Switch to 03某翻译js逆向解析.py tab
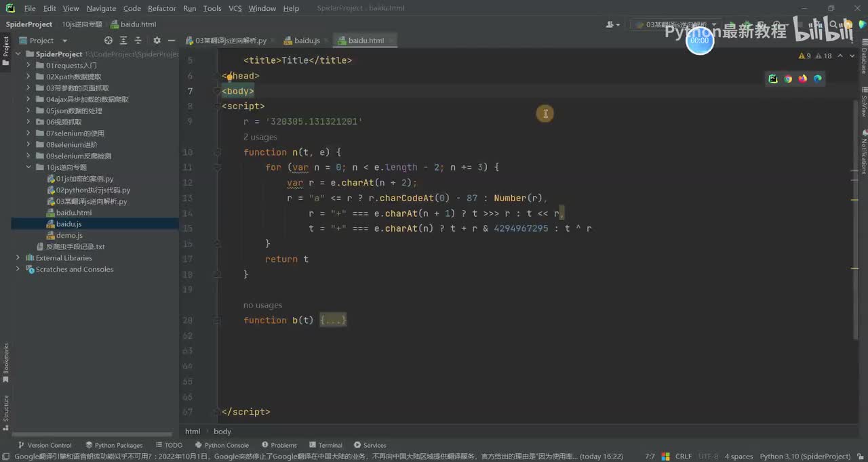This screenshot has height=462, width=868. click(x=226, y=41)
